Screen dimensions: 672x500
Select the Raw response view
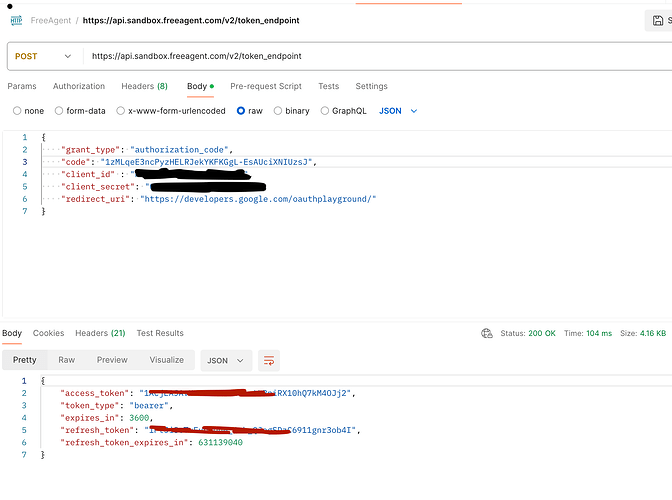coord(66,360)
